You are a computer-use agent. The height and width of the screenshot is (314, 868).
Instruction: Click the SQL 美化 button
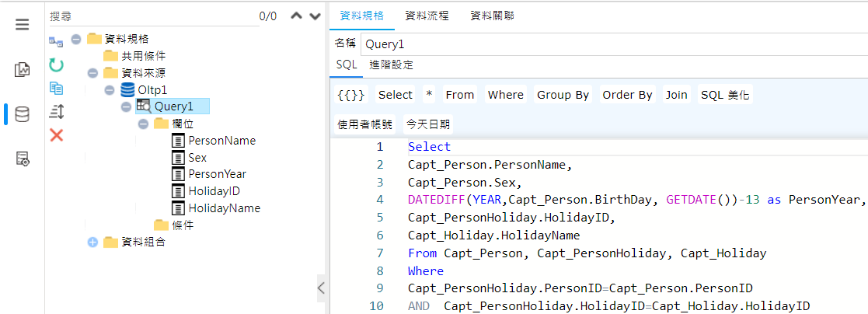725,95
